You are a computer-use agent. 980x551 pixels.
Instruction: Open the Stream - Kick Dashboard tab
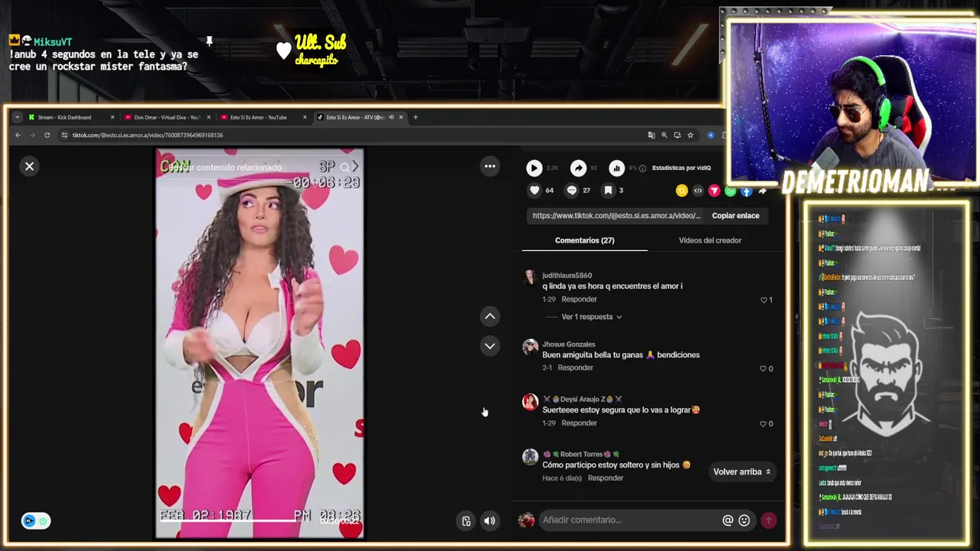[x=64, y=117]
